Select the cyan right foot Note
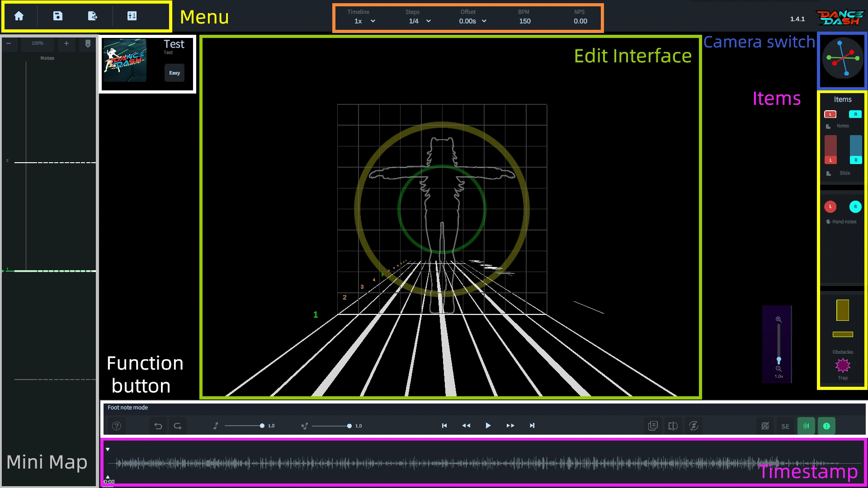The height and width of the screenshot is (488, 868). 855,114
